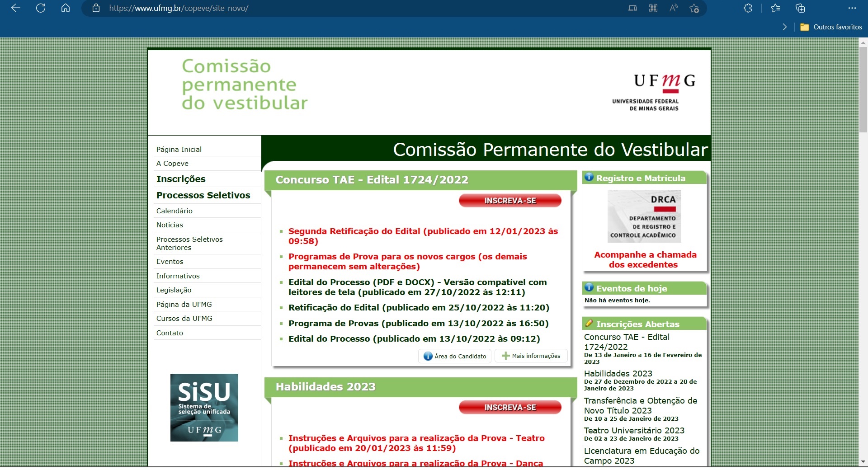Open the Legislação sidebar item

click(174, 290)
